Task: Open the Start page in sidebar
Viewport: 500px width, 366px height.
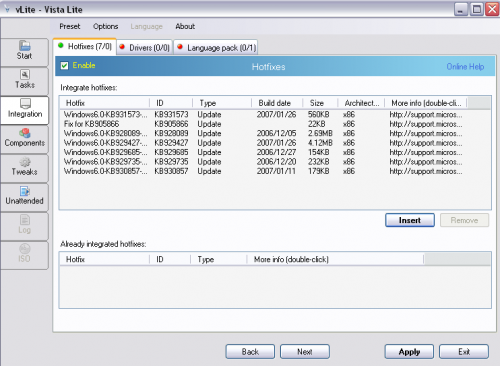Action: click(24, 52)
